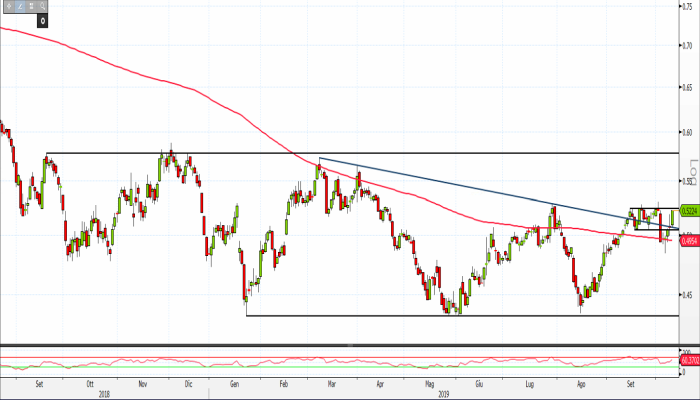This screenshot has height=400, width=700.
Task: Click the "2018" year label
Action: click(104, 393)
